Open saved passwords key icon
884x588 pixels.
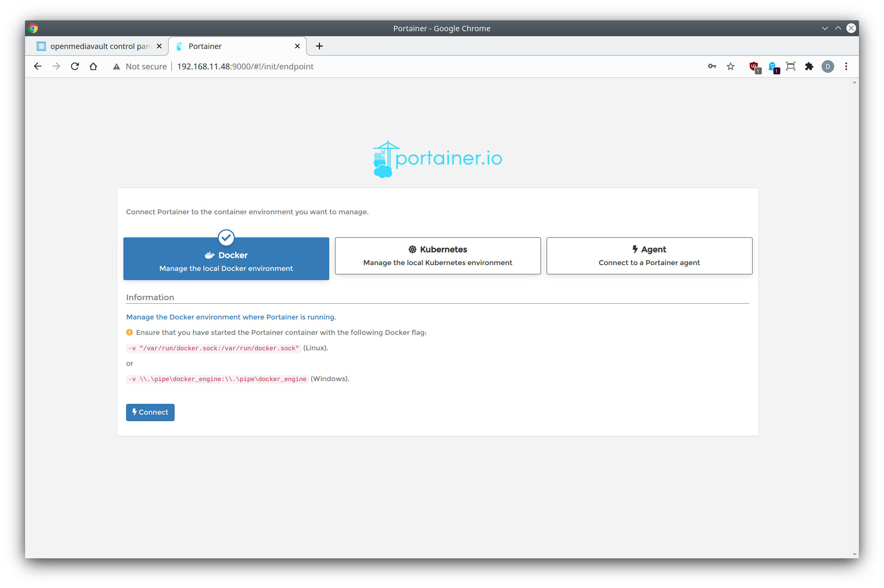click(712, 66)
